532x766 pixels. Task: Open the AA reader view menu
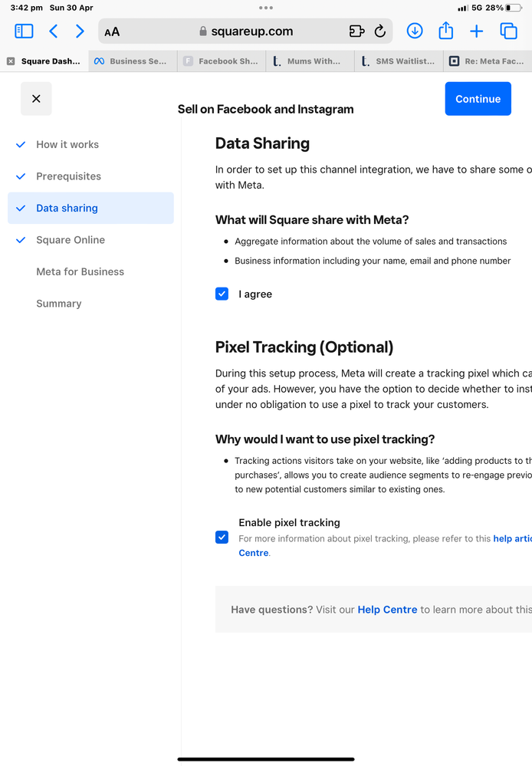click(112, 31)
